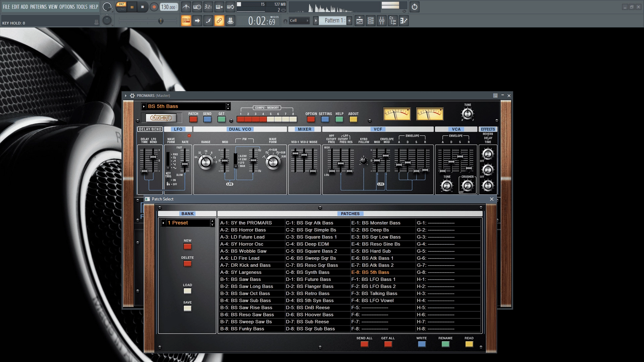Open the FILE menu
The height and width of the screenshot is (362, 644).
coord(6,7)
